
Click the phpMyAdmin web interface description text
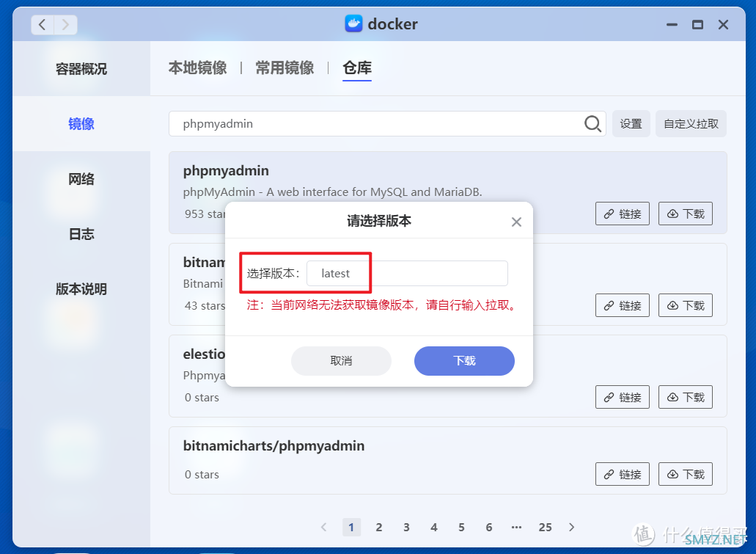pyautogui.click(x=332, y=192)
